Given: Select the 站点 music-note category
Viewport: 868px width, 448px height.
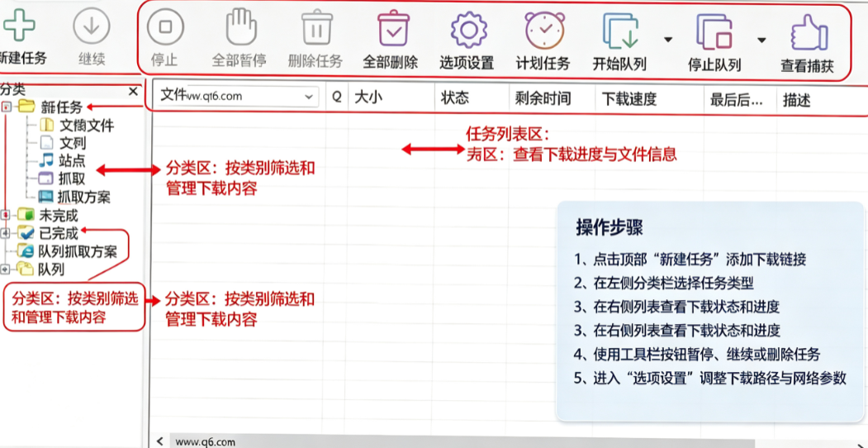Looking at the screenshot, I should tap(62, 161).
